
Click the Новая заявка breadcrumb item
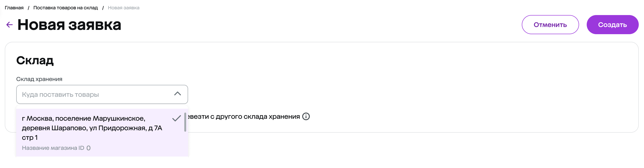(123, 8)
